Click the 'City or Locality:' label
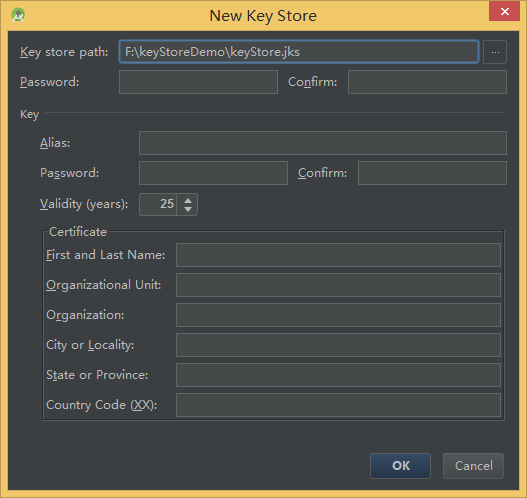 (90, 345)
